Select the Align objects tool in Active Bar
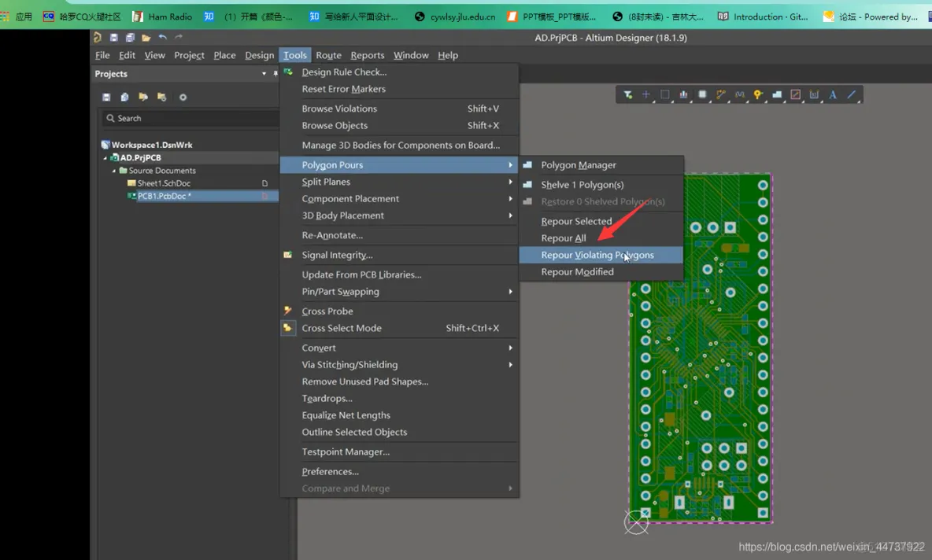The width and height of the screenshot is (932, 560). (683, 94)
